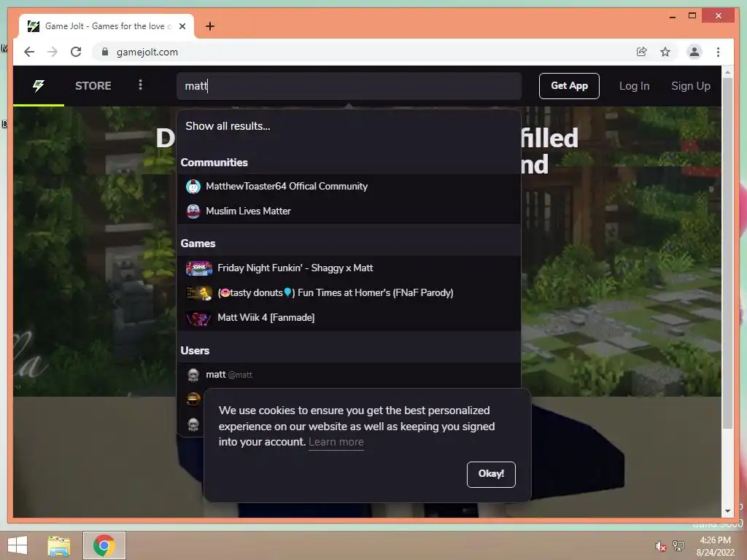Click the Get App button

coord(569,86)
